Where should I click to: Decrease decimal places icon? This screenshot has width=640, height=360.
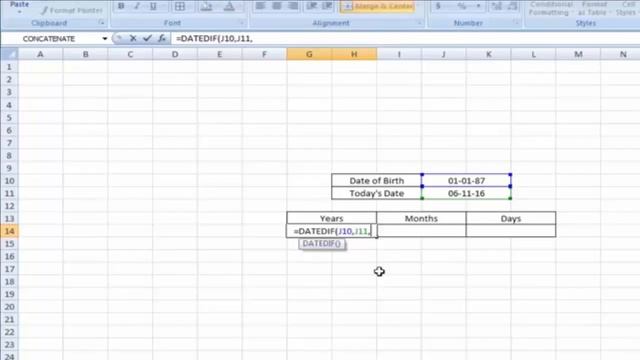click(513, 6)
